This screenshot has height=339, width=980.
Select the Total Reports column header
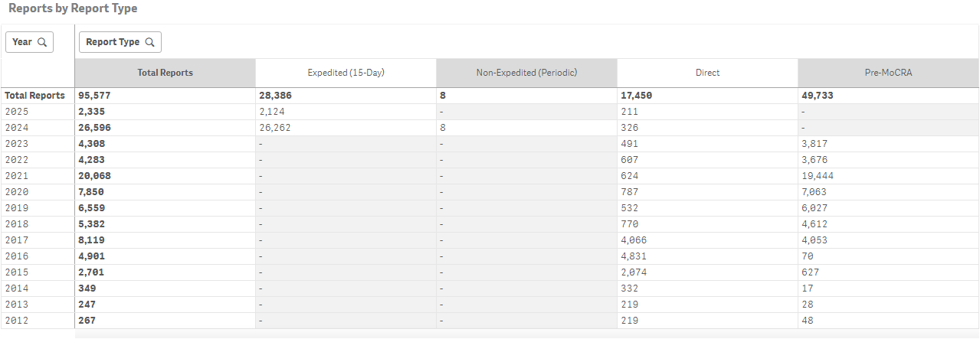[x=165, y=73]
